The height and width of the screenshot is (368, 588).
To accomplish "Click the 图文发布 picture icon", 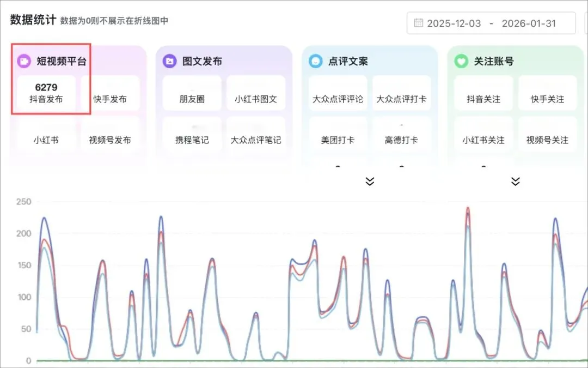I will (169, 61).
